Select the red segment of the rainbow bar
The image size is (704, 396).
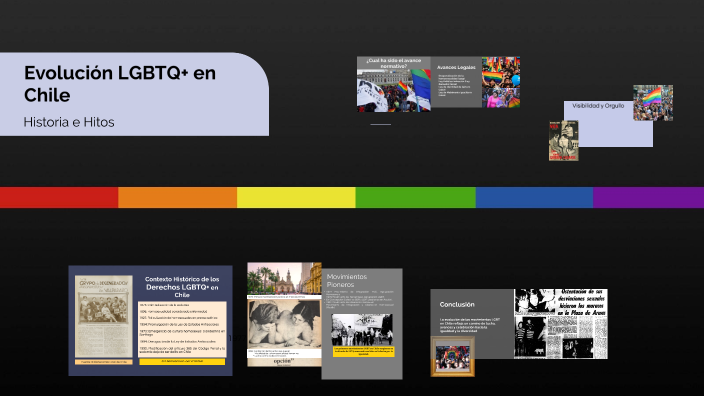pos(59,198)
